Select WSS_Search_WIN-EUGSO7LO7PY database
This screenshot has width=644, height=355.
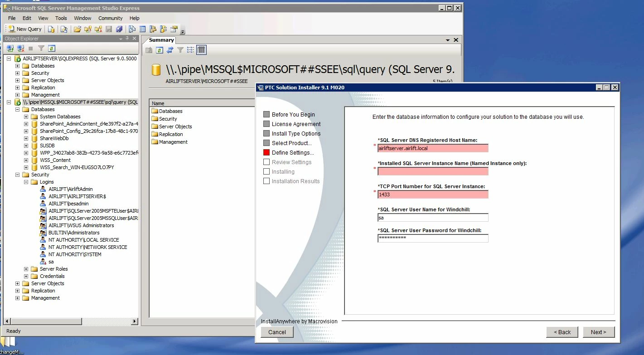(x=77, y=167)
